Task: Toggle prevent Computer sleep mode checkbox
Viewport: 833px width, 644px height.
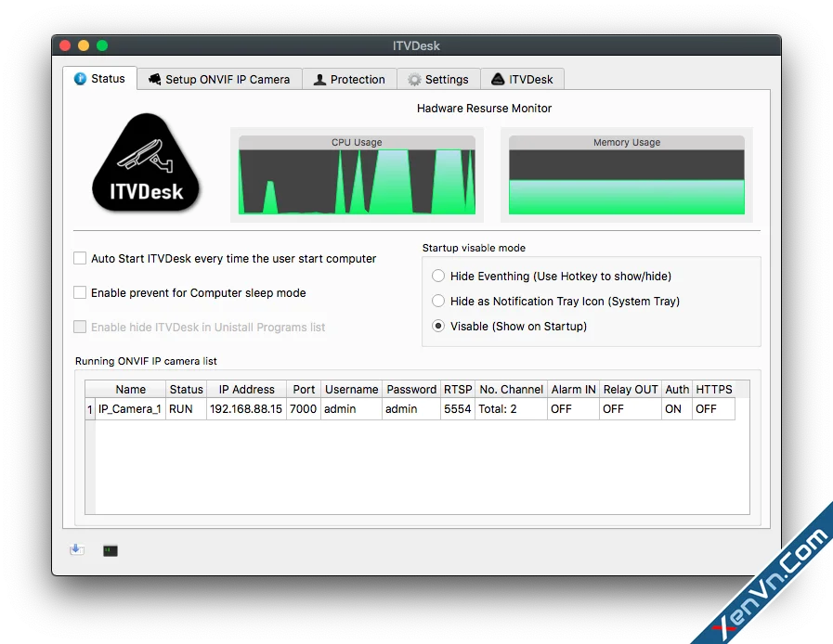Action: click(x=80, y=292)
